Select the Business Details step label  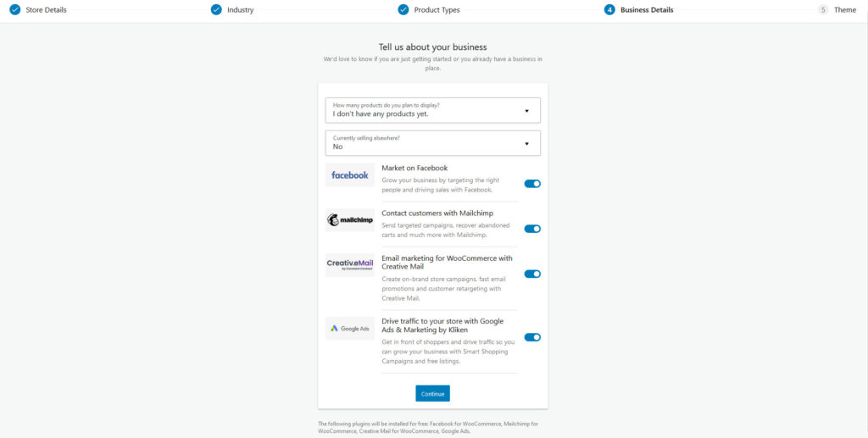coord(647,9)
